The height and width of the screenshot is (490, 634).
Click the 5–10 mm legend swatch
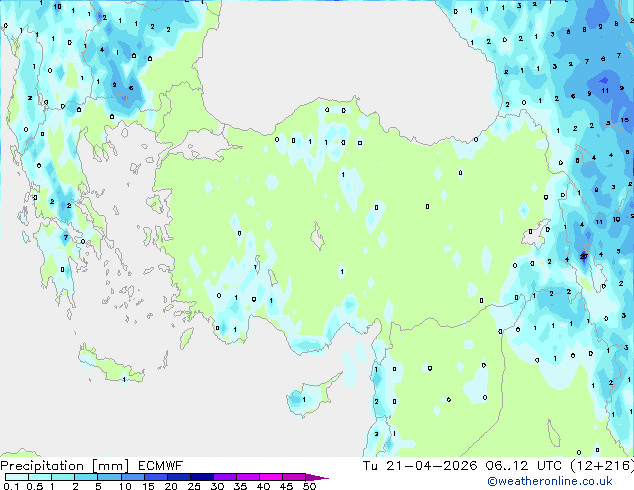pyautogui.click(x=109, y=477)
